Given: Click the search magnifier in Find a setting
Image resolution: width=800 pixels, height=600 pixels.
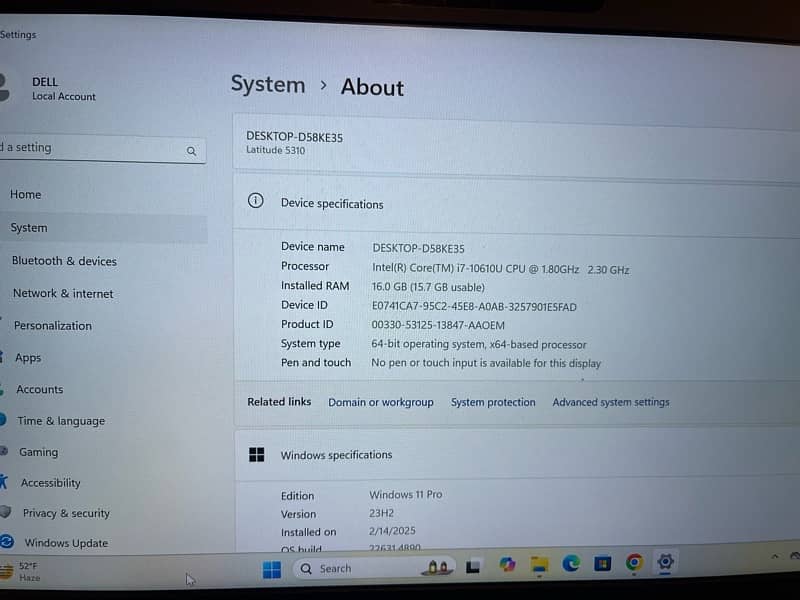Looking at the screenshot, I should pyautogui.click(x=191, y=151).
